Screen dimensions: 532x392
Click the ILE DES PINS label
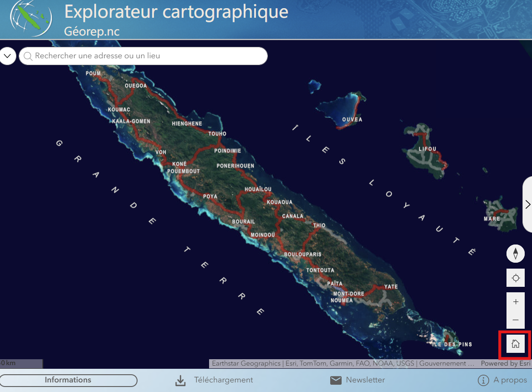pos(452,344)
